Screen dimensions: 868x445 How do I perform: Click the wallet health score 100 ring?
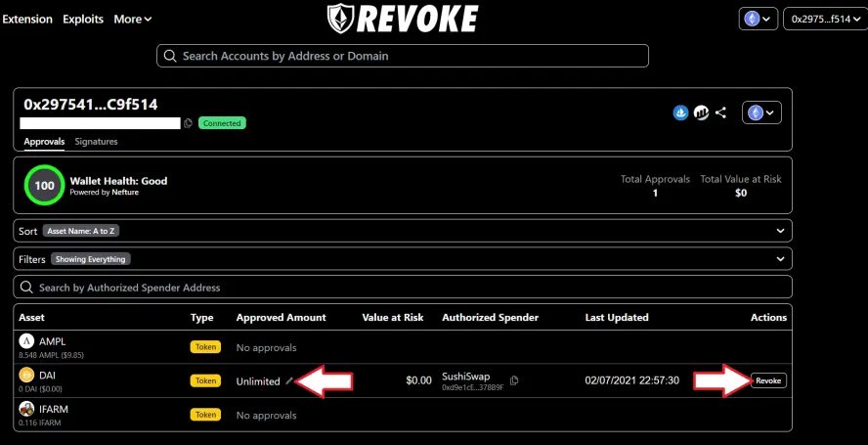coord(44,185)
